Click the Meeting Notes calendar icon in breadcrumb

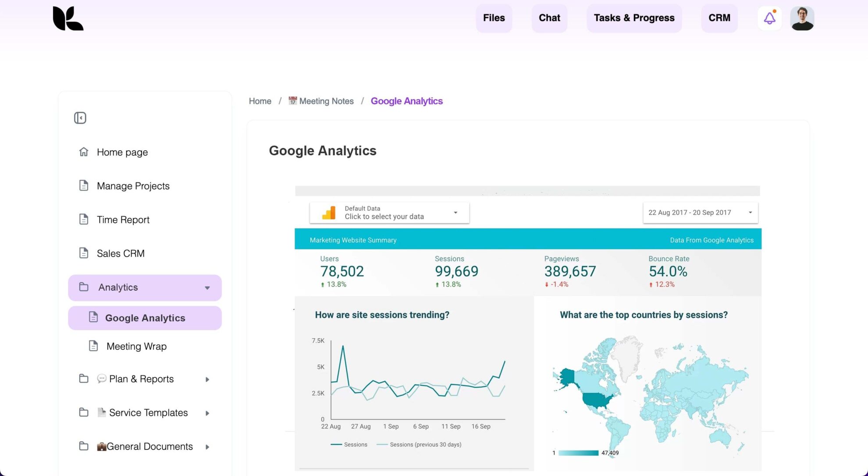pyautogui.click(x=292, y=100)
